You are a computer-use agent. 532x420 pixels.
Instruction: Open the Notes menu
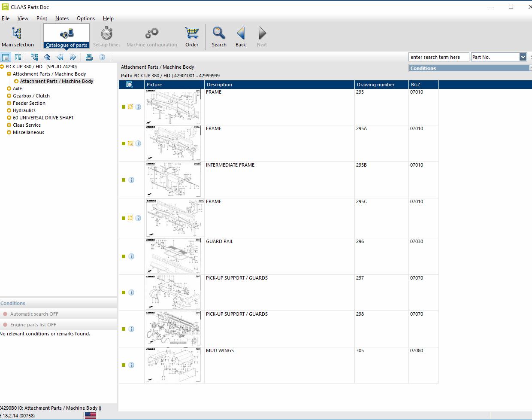click(x=62, y=18)
